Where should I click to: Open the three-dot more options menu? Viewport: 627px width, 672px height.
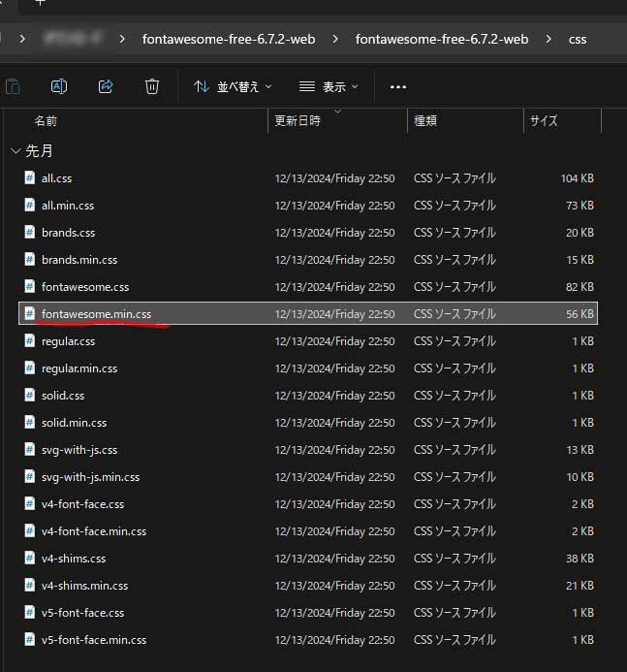(397, 86)
